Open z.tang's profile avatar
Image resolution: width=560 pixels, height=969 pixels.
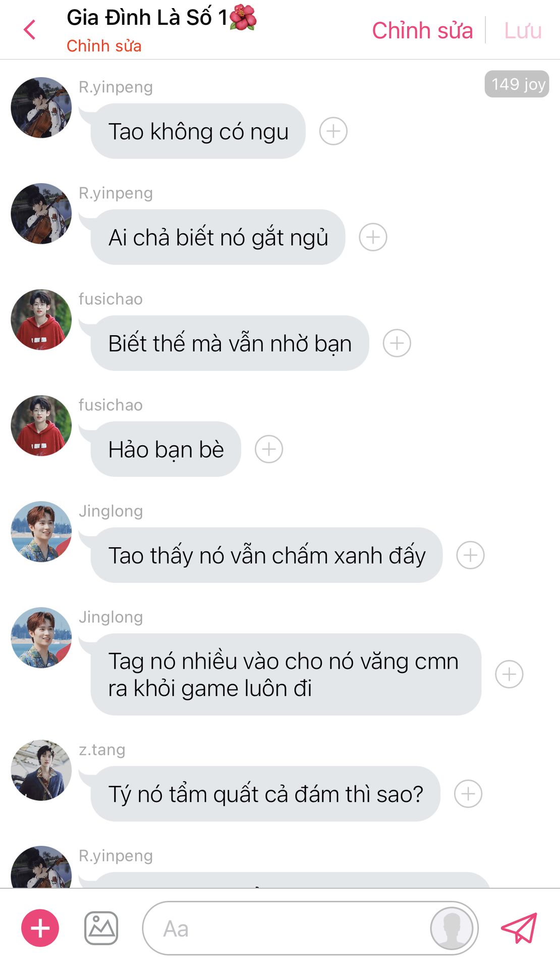coord(41,770)
